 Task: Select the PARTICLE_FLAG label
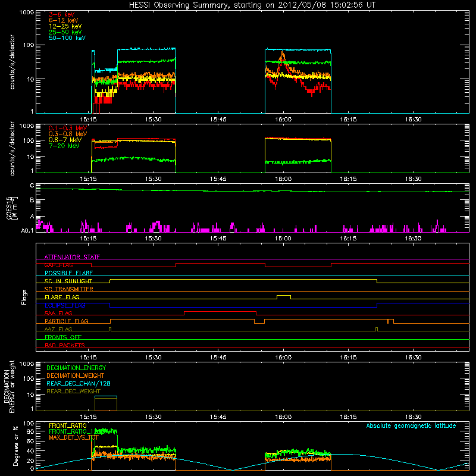point(67,321)
